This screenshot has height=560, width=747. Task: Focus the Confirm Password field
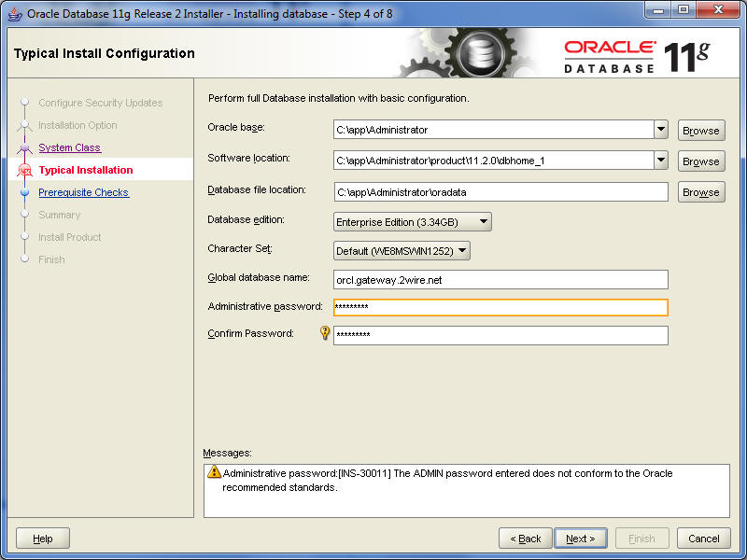[500, 335]
